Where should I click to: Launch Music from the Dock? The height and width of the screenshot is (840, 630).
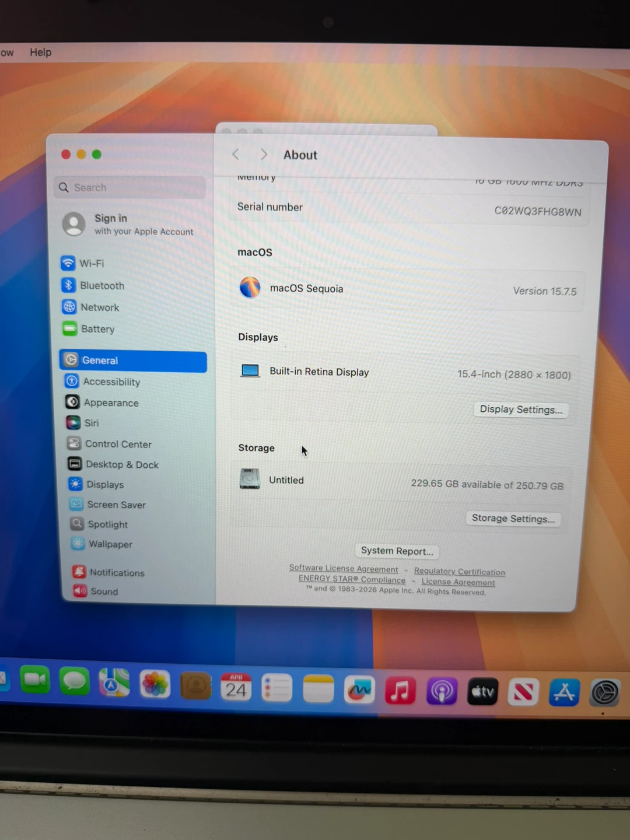pos(400,691)
